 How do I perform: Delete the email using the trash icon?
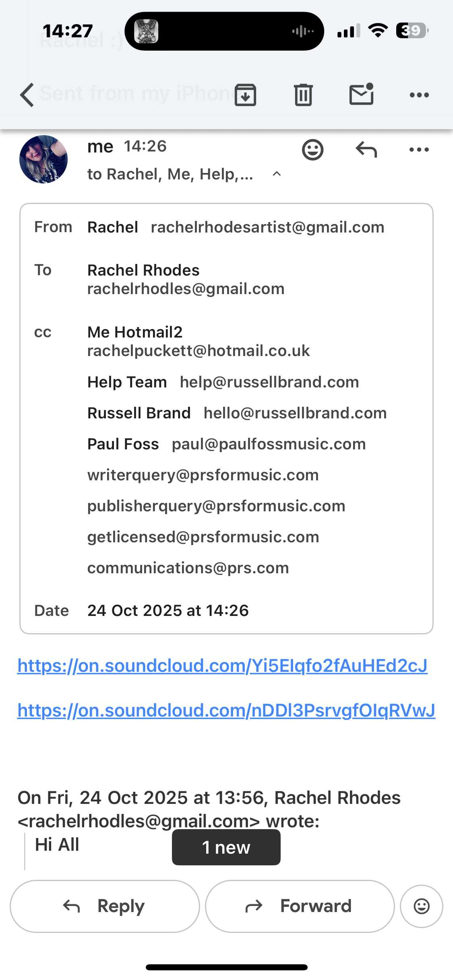(x=303, y=95)
